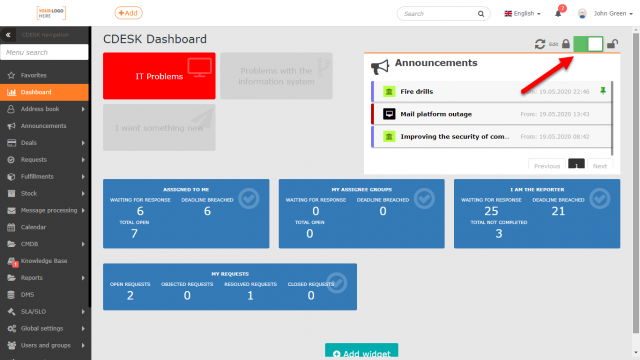Click the Total open count 7
The height and width of the screenshot is (360, 640).
point(134,233)
